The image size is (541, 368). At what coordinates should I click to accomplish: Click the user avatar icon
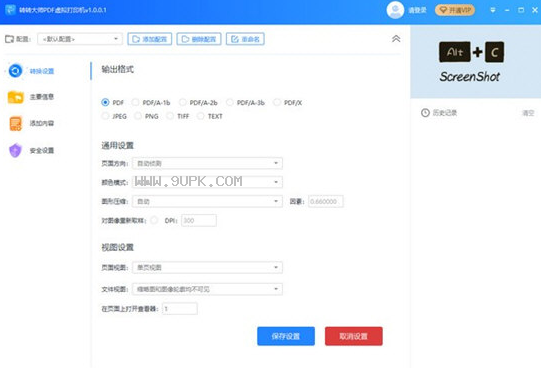(395, 10)
